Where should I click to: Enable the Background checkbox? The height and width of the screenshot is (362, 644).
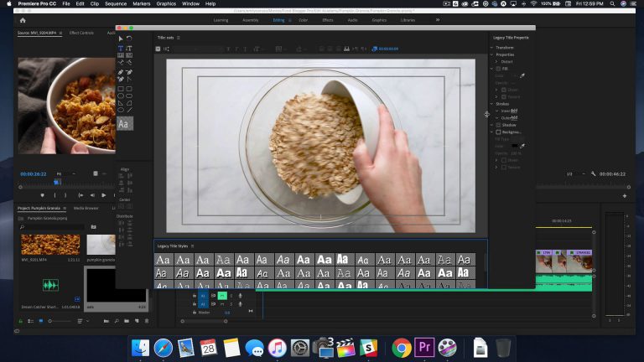click(498, 132)
